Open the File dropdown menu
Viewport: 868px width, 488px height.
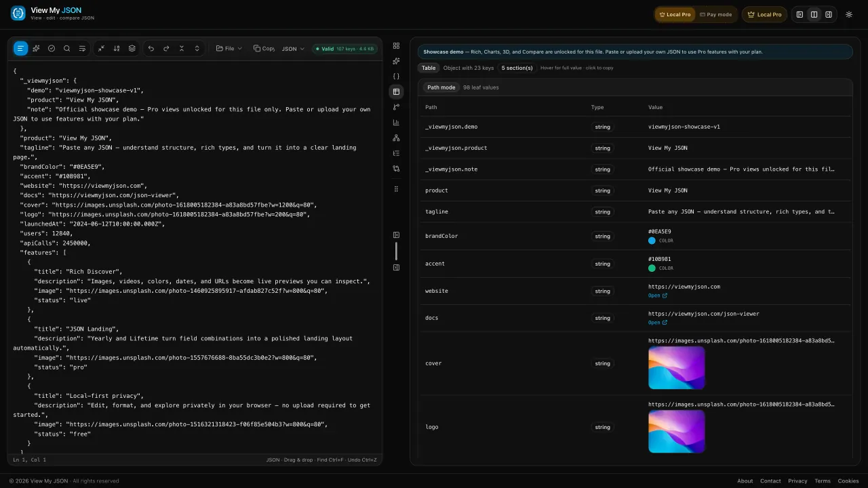coord(229,49)
